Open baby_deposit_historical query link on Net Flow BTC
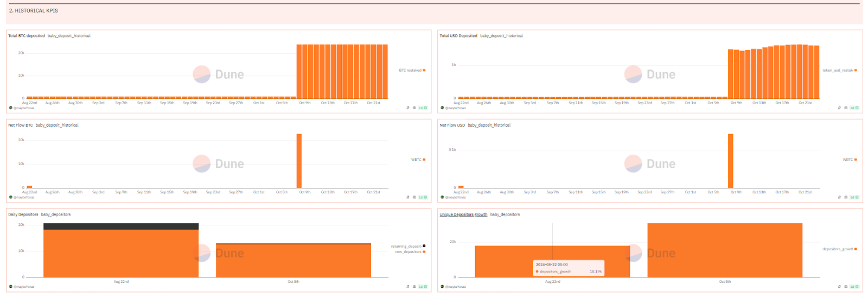 (x=57, y=125)
